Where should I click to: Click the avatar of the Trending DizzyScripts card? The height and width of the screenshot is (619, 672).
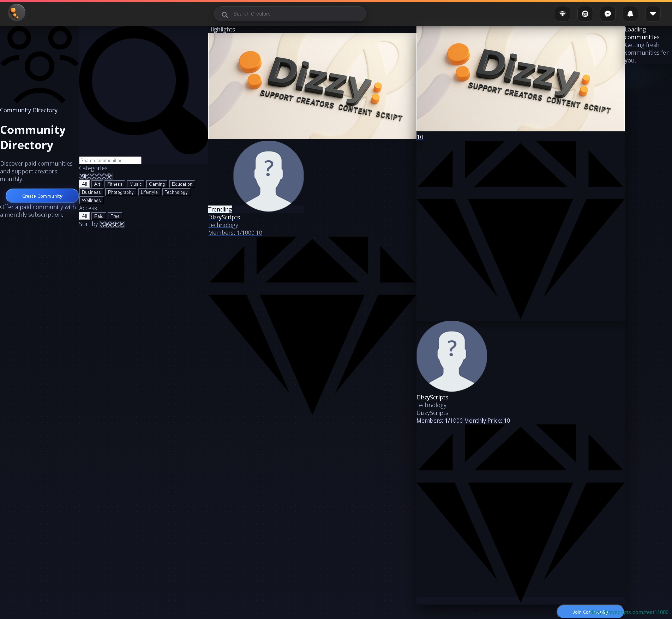point(268,176)
